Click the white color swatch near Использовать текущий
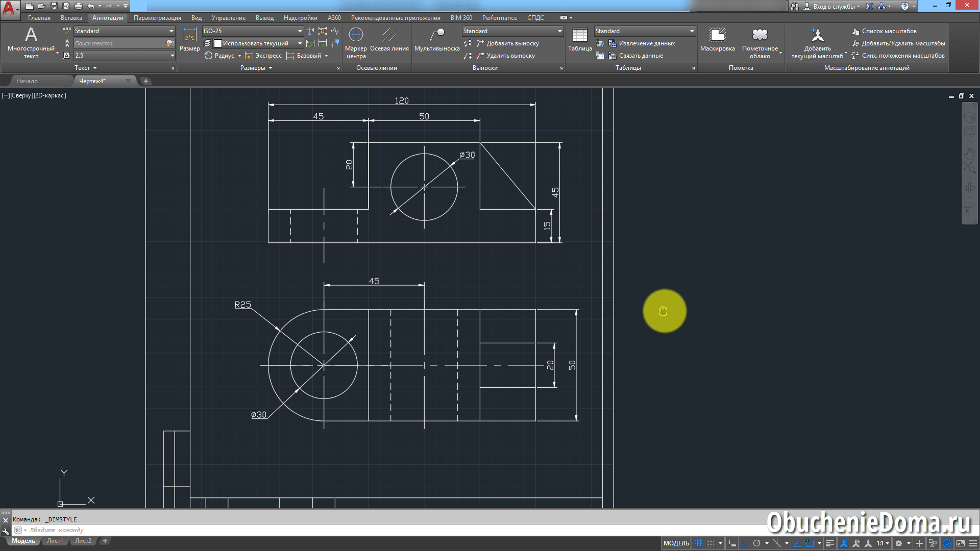 tap(218, 43)
